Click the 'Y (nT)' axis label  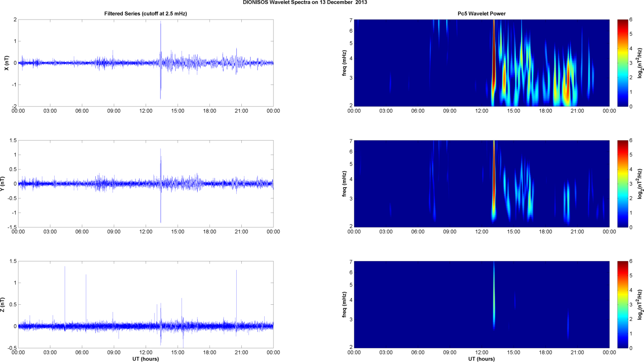pos(3,184)
